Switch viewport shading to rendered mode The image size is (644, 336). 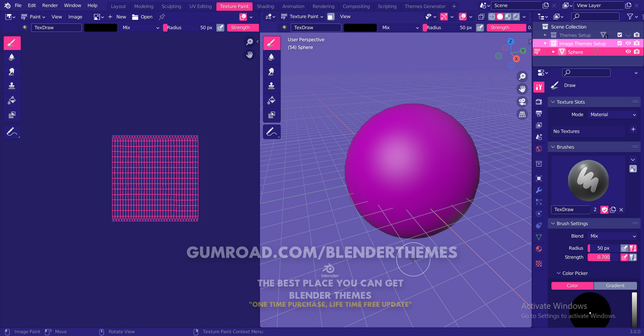pos(516,17)
